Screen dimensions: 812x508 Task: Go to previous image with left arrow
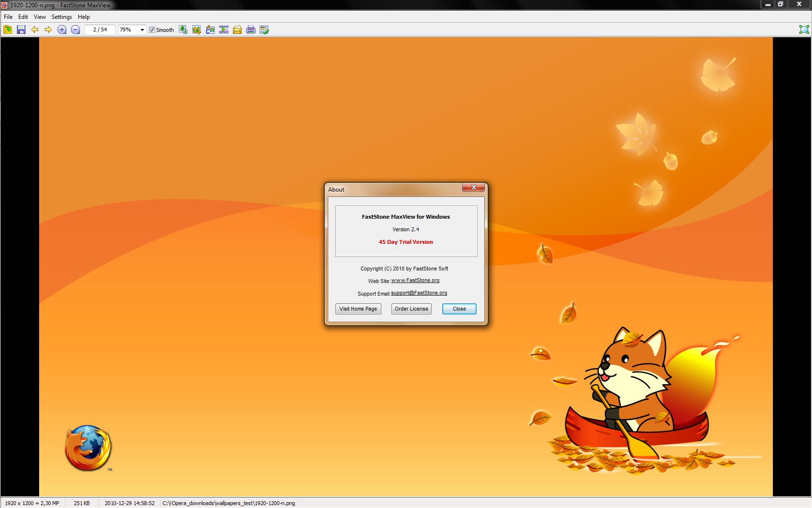[x=35, y=30]
